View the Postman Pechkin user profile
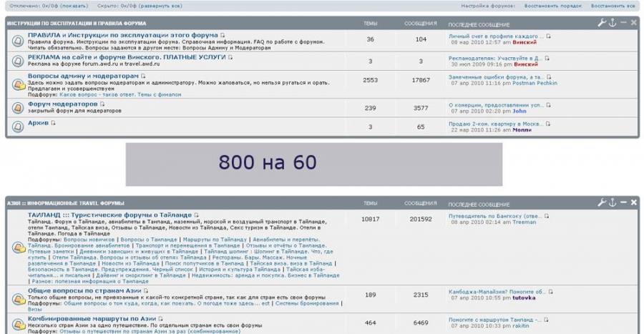 coord(535,83)
